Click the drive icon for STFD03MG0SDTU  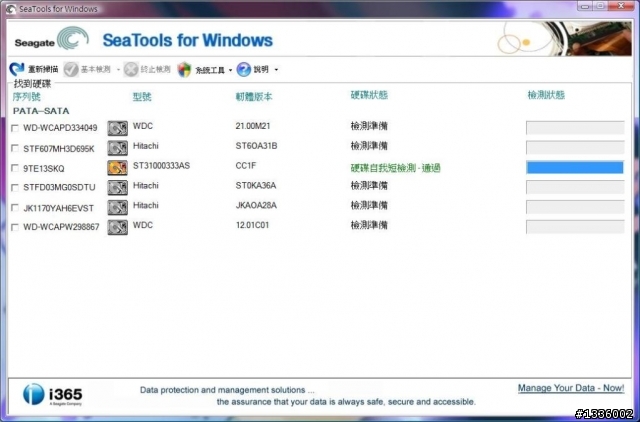tap(118, 187)
